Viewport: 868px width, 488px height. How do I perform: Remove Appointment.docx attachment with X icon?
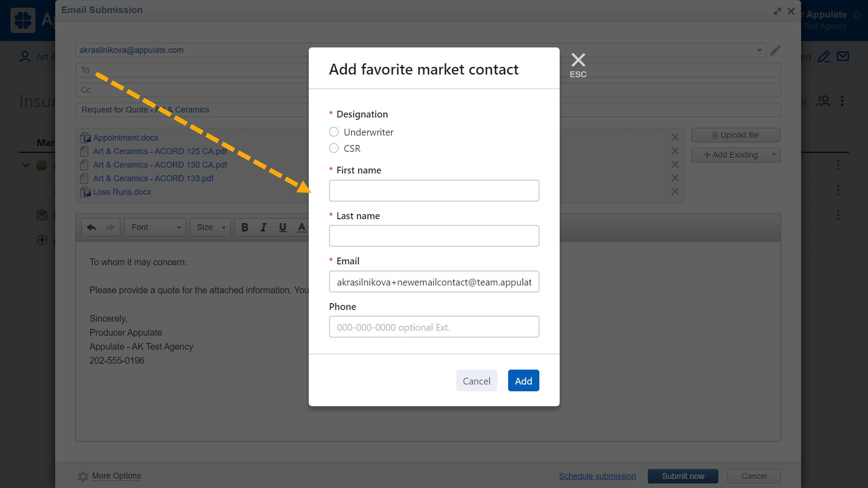pos(675,137)
